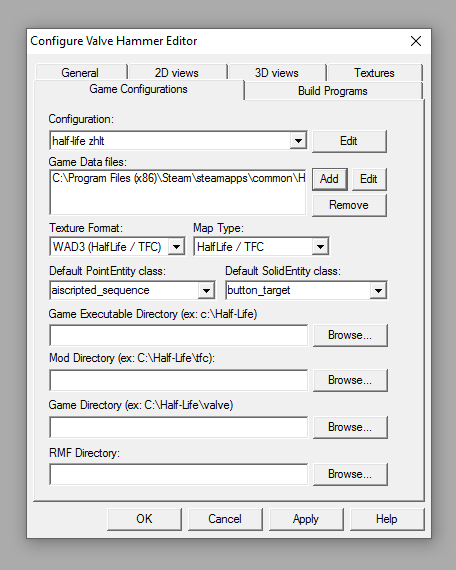Add a Game Data file

(x=329, y=179)
